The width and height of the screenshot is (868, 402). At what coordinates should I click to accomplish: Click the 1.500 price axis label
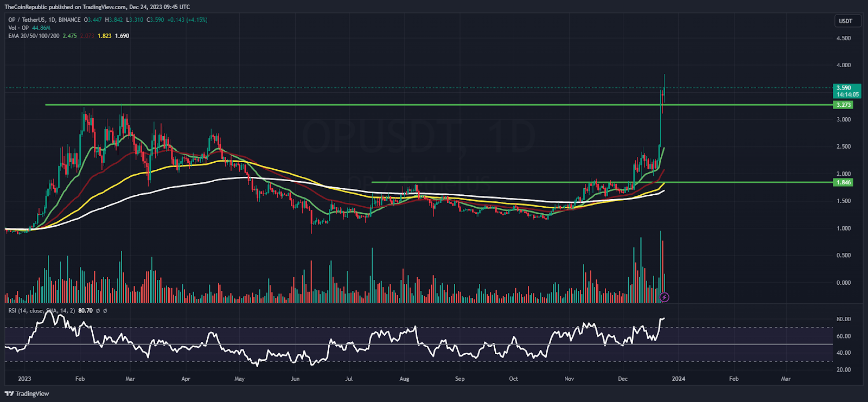(x=844, y=201)
